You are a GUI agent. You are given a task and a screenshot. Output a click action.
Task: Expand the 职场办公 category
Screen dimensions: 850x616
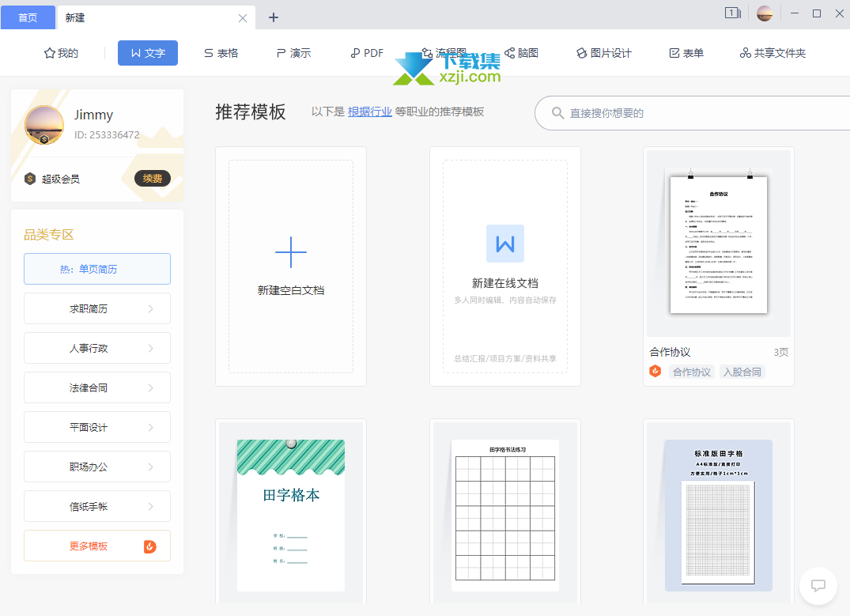pos(97,467)
